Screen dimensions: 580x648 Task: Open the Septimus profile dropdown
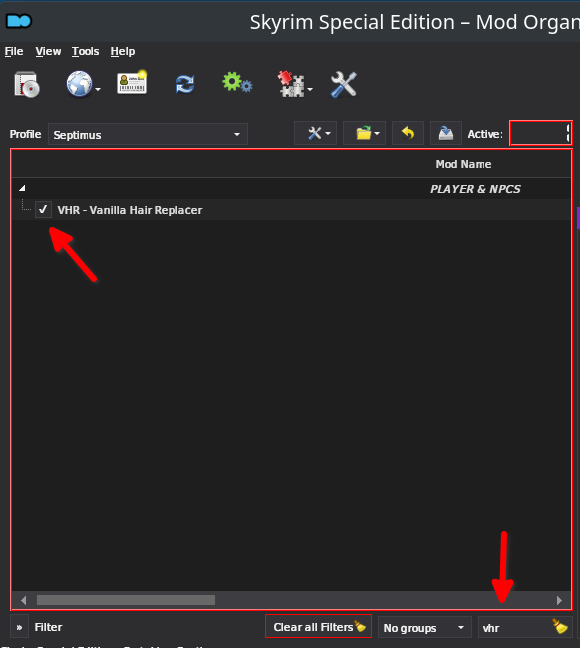[x=148, y=134]
